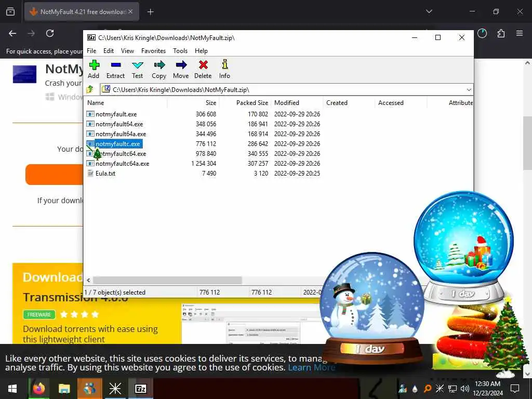Screen dimensions: 532x399
Task: Open the notification center icon
Action: click(x=515, y=389)
